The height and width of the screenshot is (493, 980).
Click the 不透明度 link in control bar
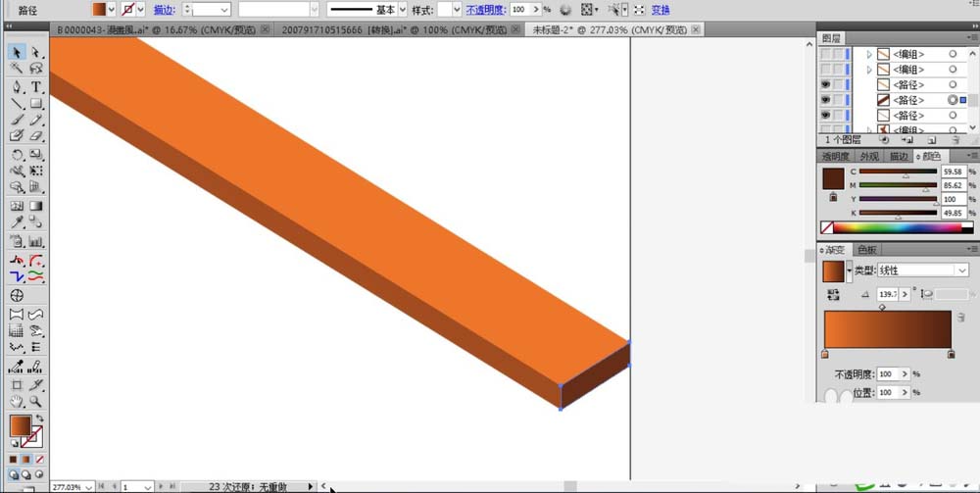coord(486,10)
